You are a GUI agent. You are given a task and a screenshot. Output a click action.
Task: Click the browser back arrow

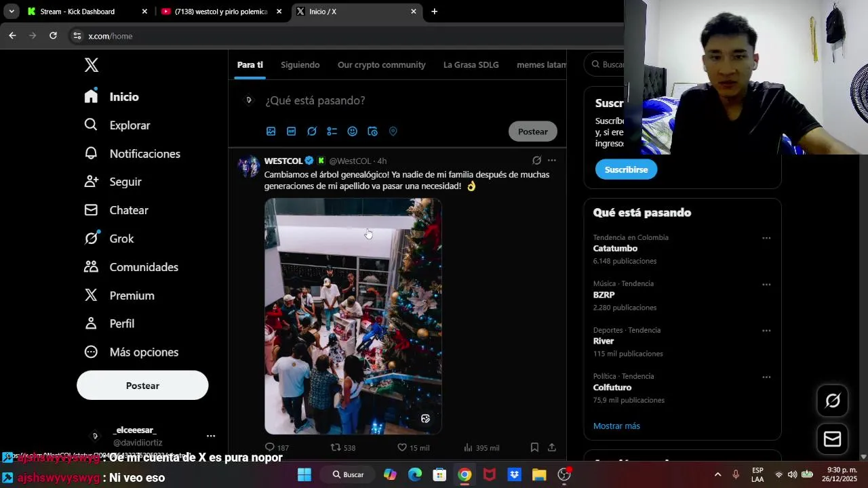pos(12,36)
